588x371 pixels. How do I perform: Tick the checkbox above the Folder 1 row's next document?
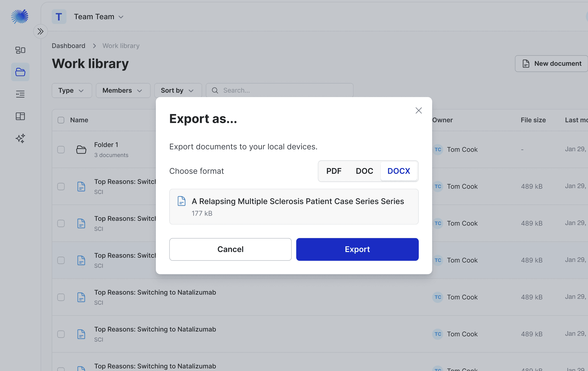tap(61, 187)
